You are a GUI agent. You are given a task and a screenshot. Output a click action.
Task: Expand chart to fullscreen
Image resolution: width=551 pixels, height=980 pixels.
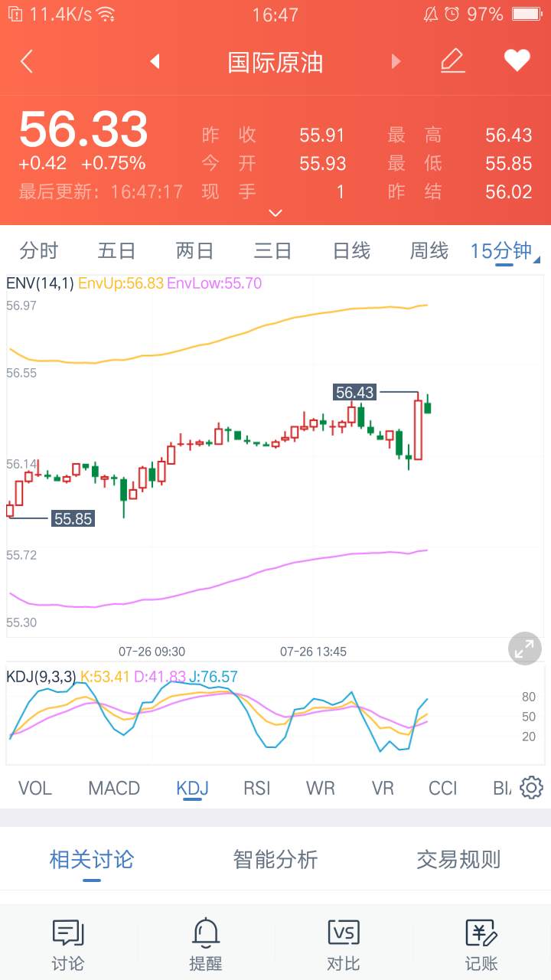coord(525,649)
